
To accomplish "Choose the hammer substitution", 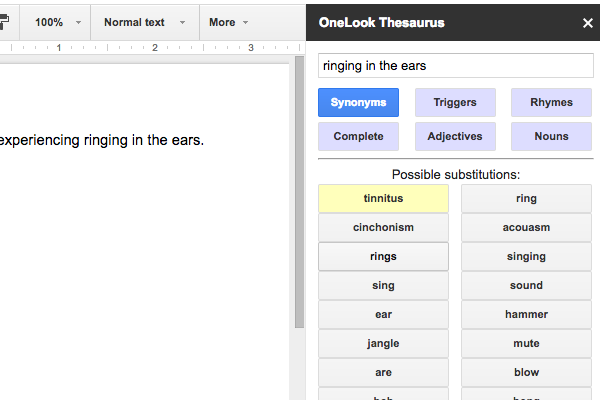I will coord(526,315).
